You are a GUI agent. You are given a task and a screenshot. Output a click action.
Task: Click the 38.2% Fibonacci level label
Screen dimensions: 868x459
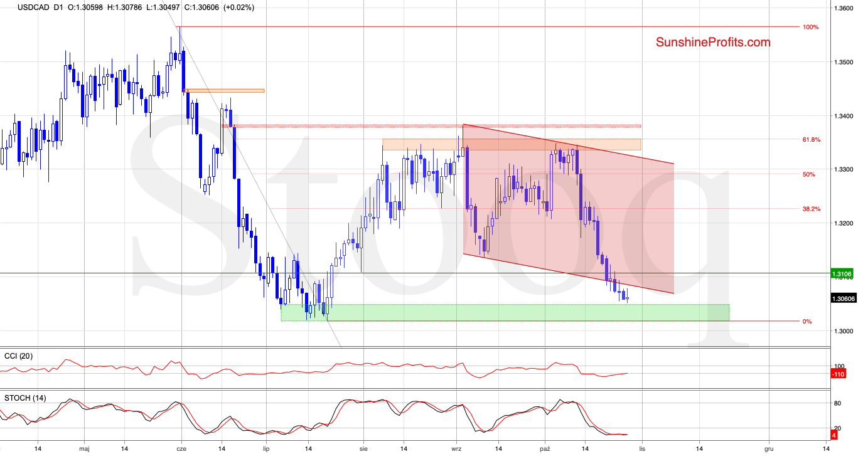point(812,209)
